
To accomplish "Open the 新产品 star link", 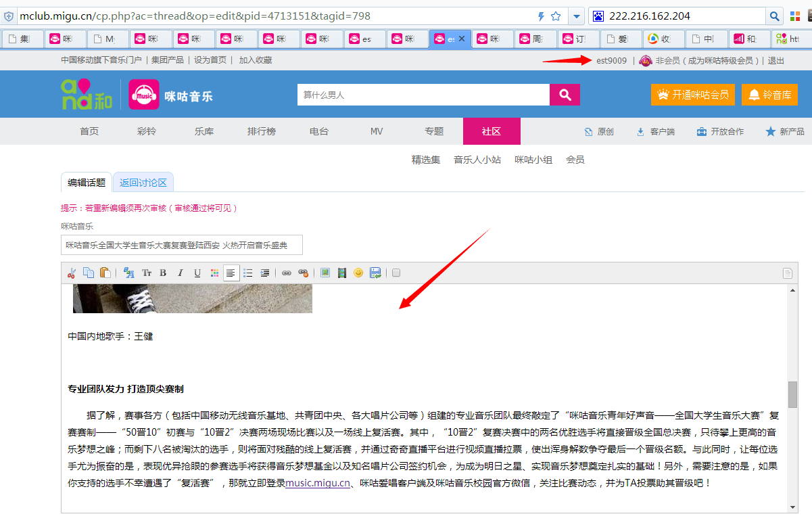I will pos(785,132).
